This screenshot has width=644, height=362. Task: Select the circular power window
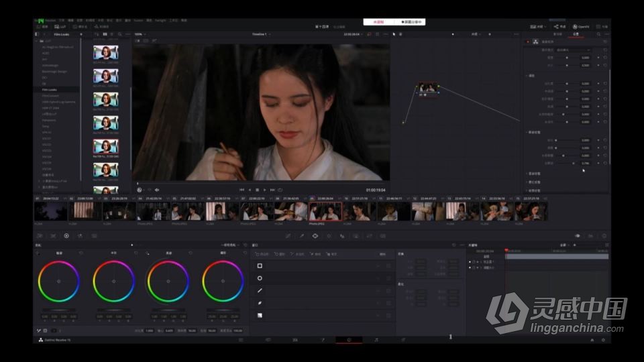coord(260,278)
